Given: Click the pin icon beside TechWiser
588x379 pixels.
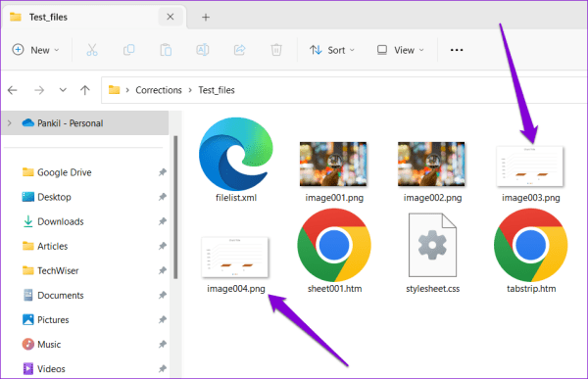Looking at the screenshot, I should tap(162, 270).
